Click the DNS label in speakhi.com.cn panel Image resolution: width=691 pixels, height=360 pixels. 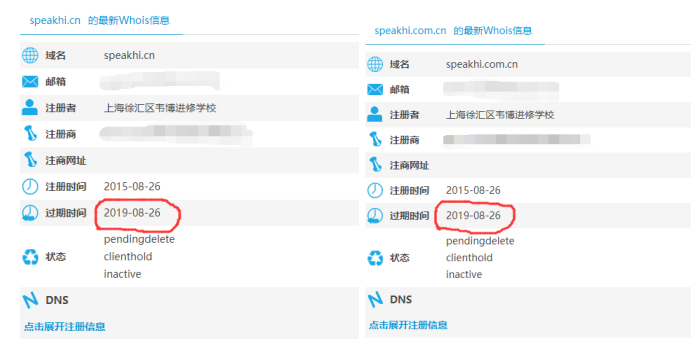point(401,300)
